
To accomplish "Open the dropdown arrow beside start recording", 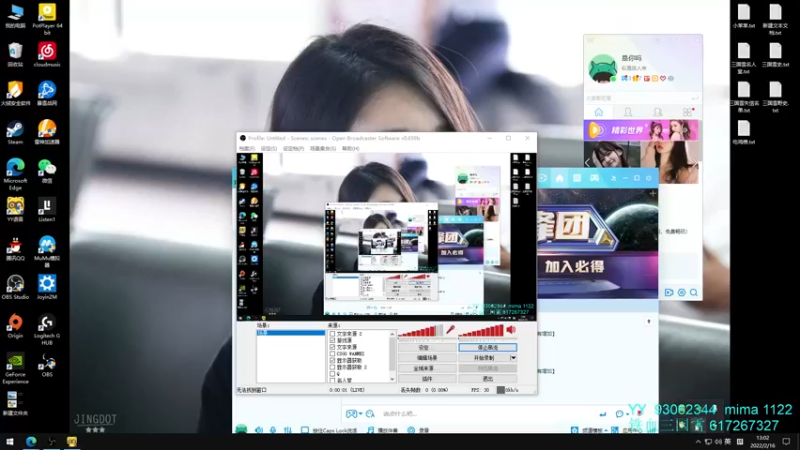I will (x=513, y=358).
